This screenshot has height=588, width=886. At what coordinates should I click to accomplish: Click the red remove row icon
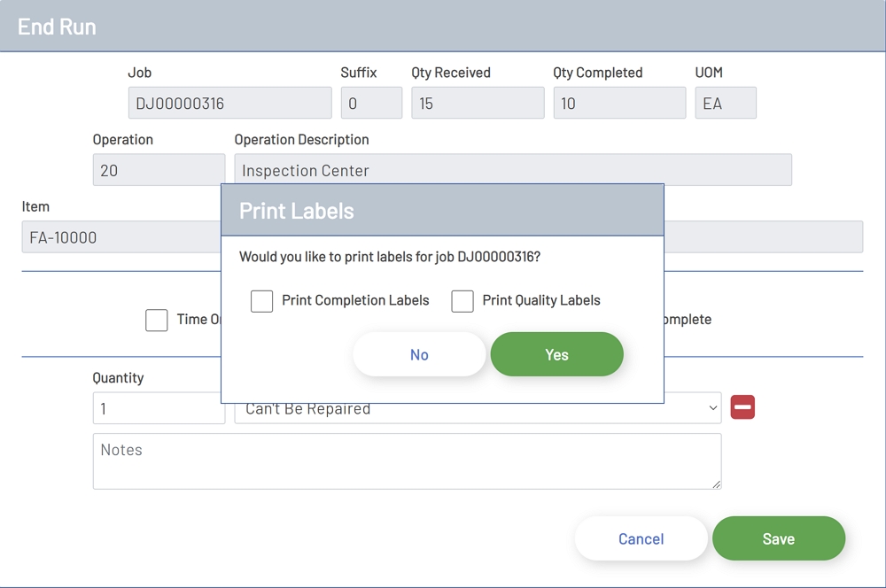742,407
